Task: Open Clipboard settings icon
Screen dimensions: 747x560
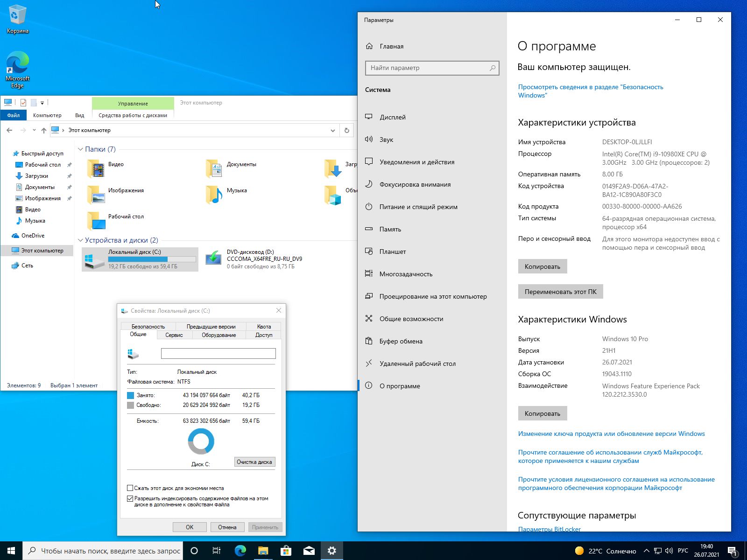Action: [x=369, y=341]
